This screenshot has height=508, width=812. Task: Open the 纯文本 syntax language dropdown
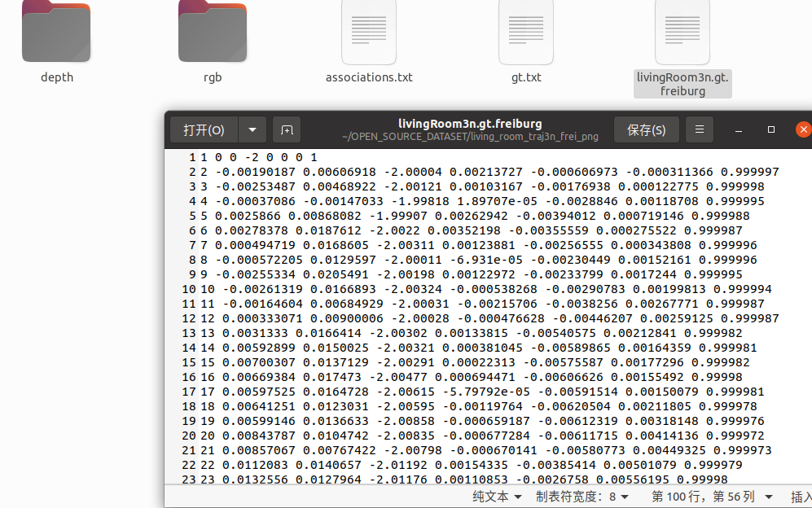coord(497,497)
